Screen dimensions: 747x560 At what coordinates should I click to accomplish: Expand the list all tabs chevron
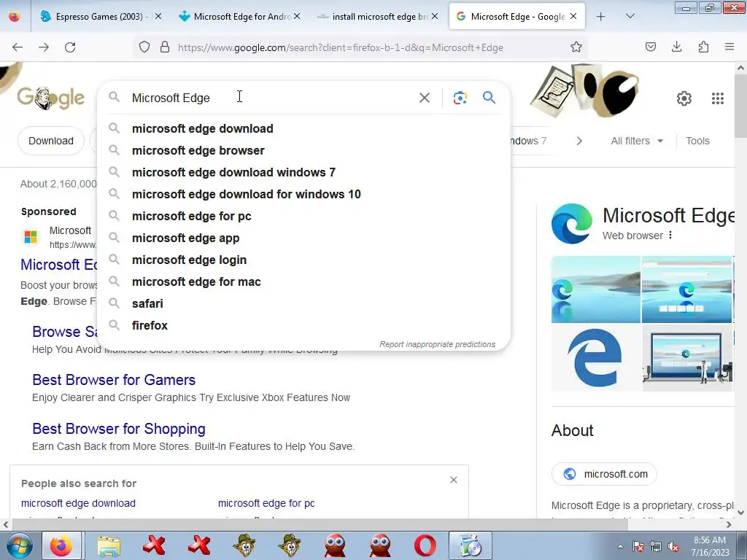point(630,17)
